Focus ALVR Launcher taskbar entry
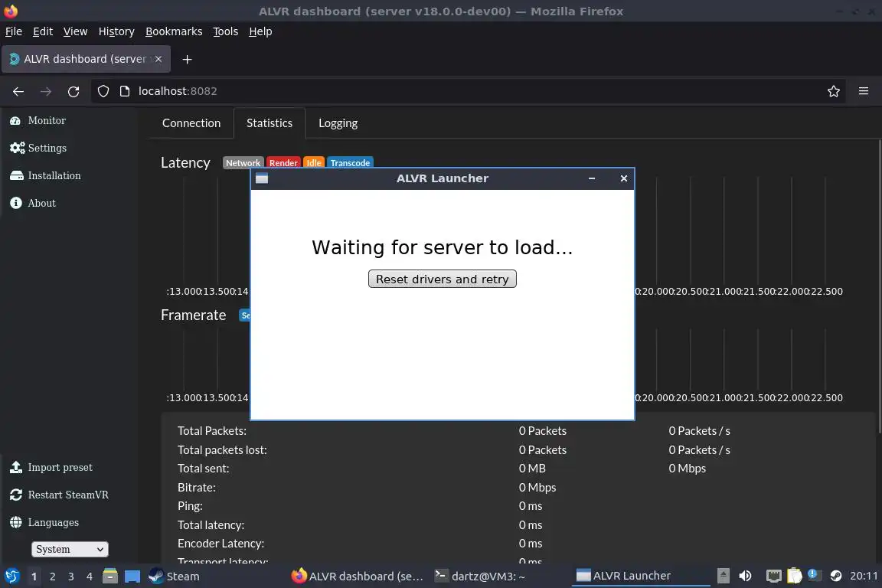882x588 pixels. pyautogui.click(x=641, y=577)
